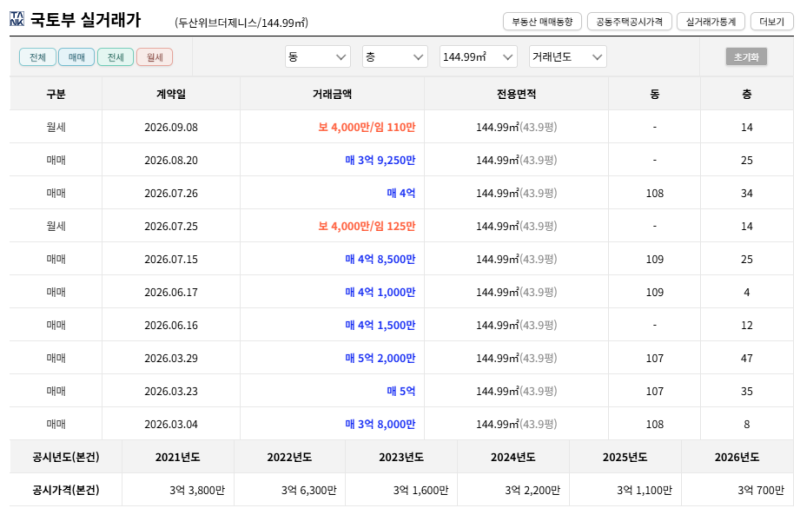Click official price 3억 6,300만
Image resolution: width=800 pixels, height=515 pixels.
point(309,490)
